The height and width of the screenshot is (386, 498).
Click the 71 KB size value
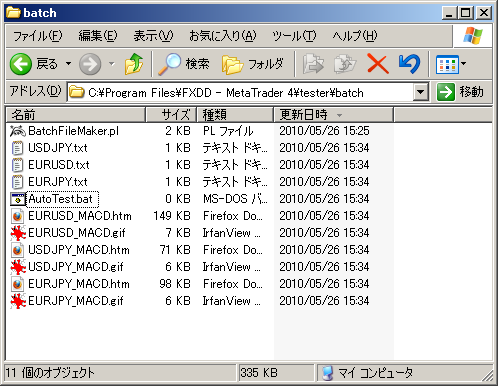(x=175, y=250)
